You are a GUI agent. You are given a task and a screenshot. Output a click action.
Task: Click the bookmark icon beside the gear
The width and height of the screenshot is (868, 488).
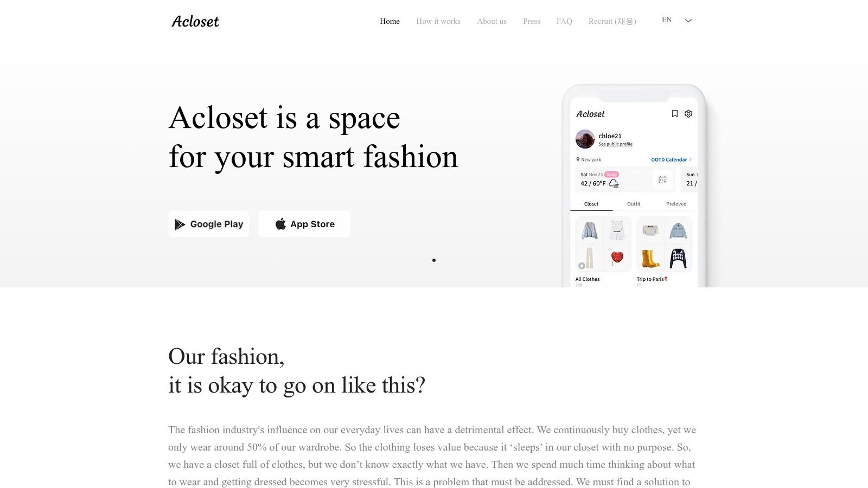click(674, 114)
